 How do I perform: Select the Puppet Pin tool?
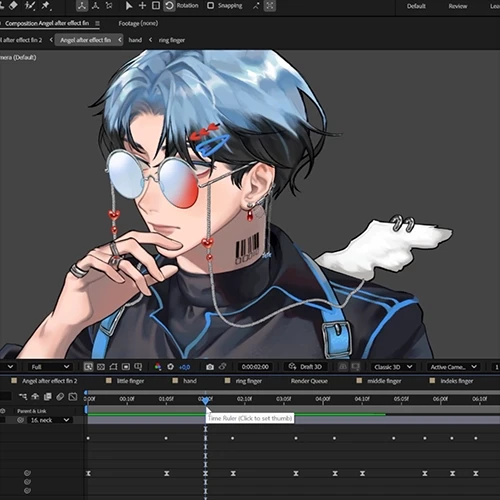pos(46,6)
